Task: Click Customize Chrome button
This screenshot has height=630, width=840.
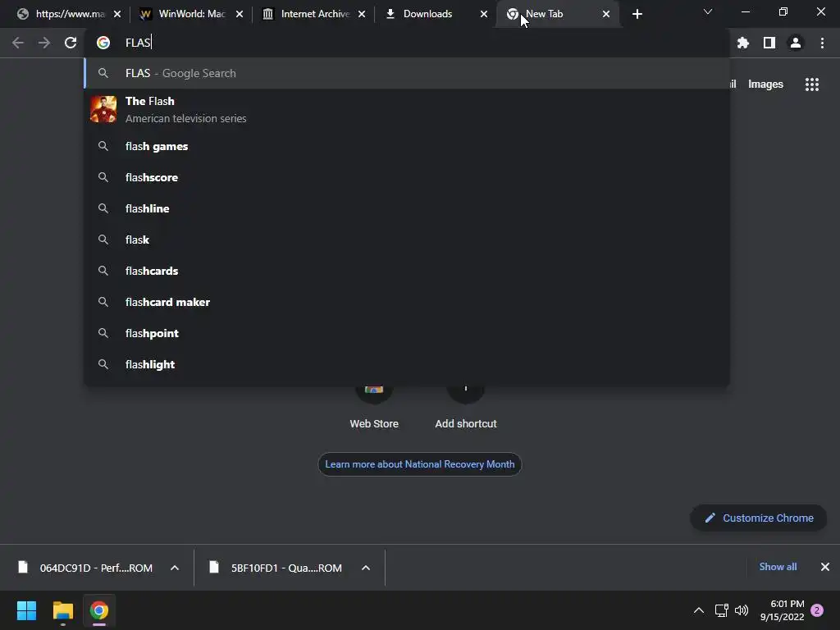Action: tap(759, 518)
